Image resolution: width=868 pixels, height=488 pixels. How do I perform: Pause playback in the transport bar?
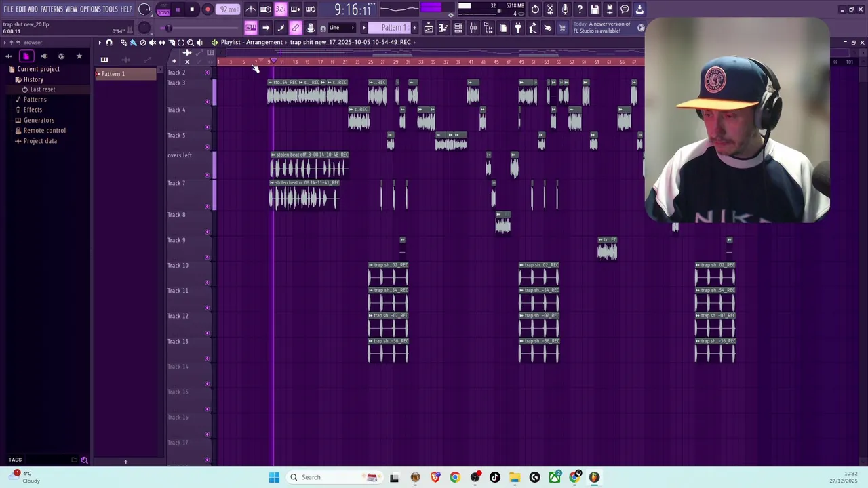178,9
